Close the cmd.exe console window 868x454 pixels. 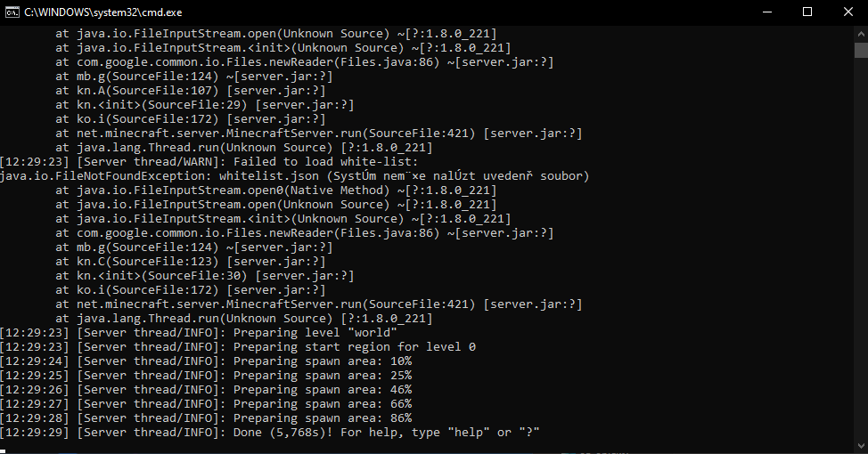pyautogui.click(x=848, y=12)
